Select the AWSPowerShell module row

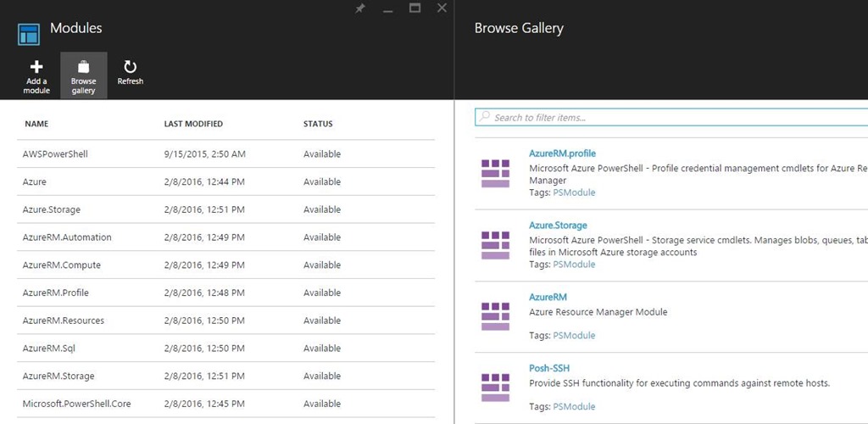pyautogui.click(x=225, y=153)
